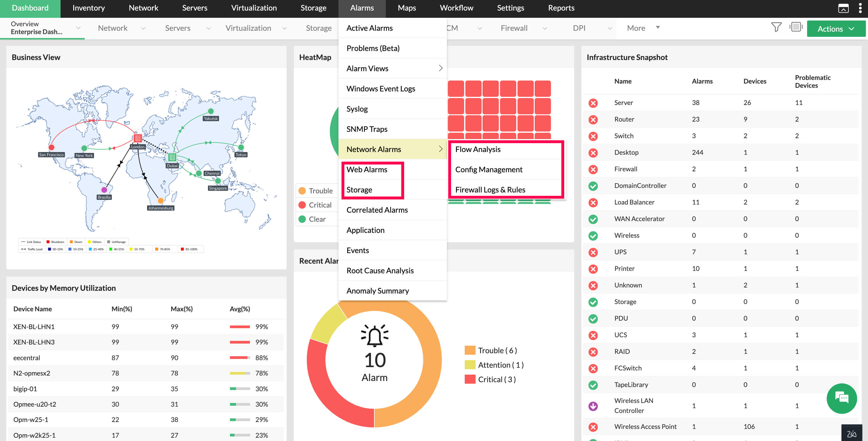Select Problems (Beta) menu item
This screenshot has height=441, width=868.
[x=392, y=48]
